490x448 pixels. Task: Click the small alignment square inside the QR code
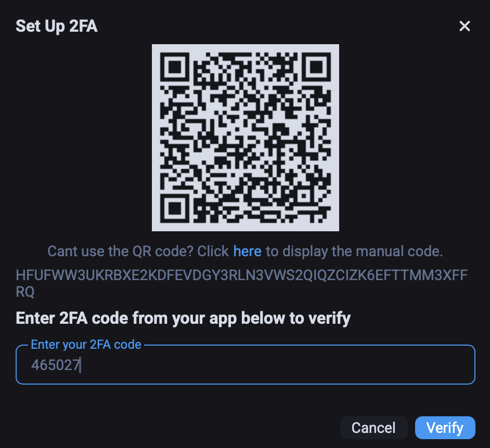click(304, 196)
